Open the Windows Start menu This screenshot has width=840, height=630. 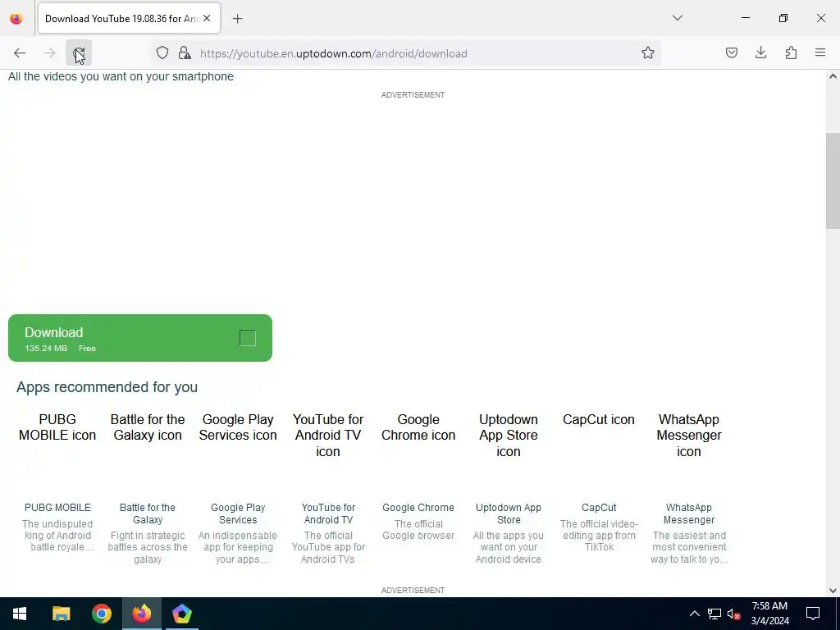click(x=20, y=614)
